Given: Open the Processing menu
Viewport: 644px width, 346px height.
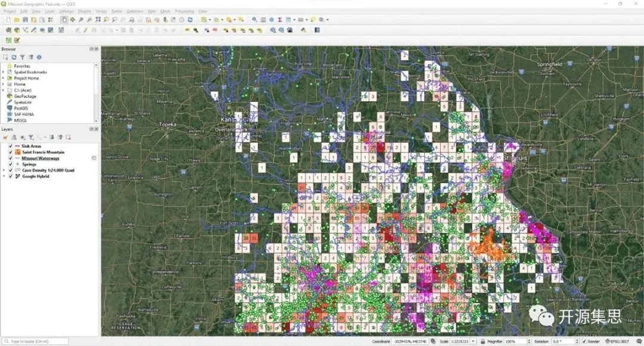Looking at the screenshot, I should tap(184, 11).
